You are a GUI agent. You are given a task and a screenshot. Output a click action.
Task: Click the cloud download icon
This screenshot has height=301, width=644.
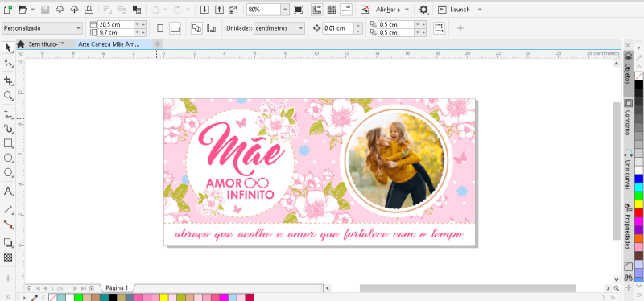pos(60,9)
